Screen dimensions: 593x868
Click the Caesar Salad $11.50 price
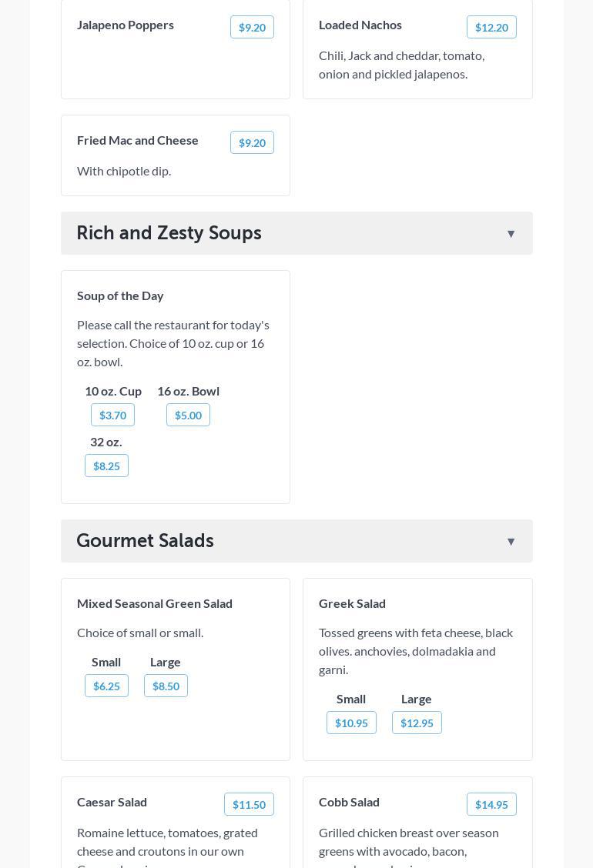(249, 804)
